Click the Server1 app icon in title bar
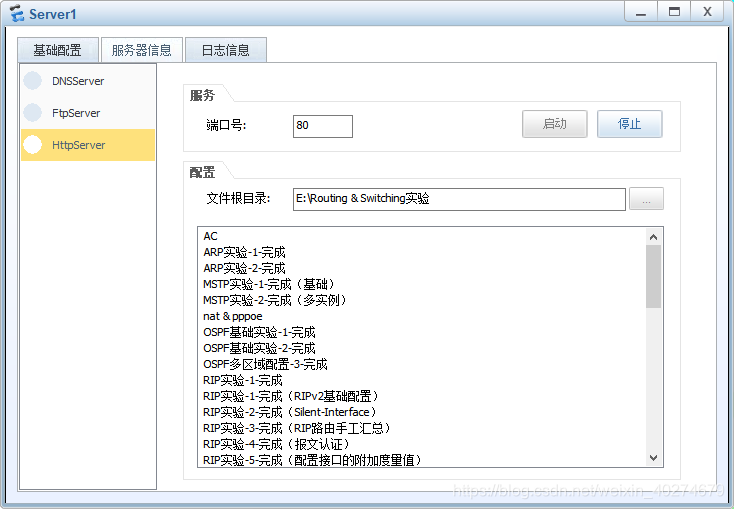Screen dimensions: 734x509 tap(17, 14)
